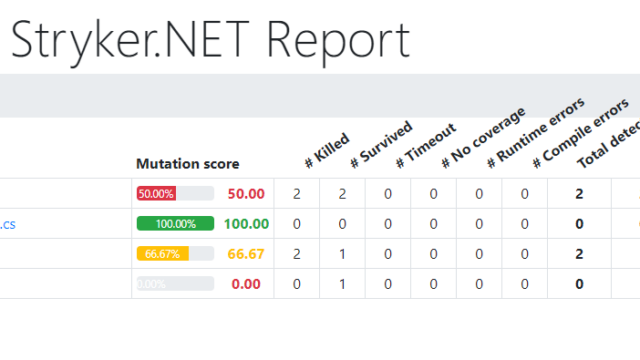The height and width of the screenshot is (360, 640).
Task: Select the red 0.00 score value
Action: click(246, 284)
